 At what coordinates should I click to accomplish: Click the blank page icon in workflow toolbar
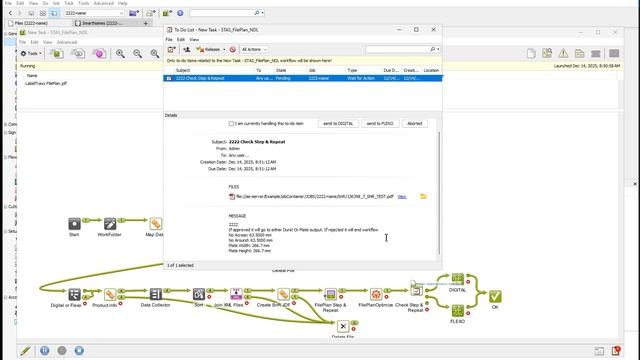531,53
